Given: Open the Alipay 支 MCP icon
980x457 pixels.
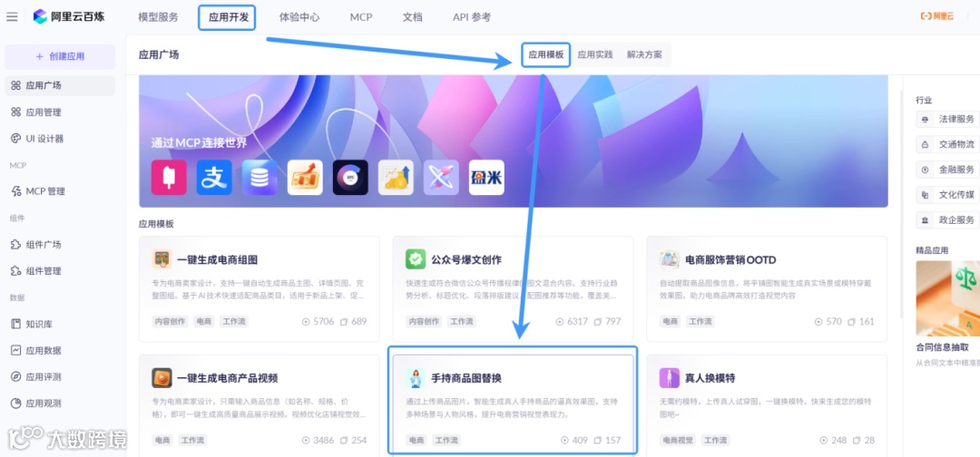Looking at the screenshot, I should tap(214, 178).
